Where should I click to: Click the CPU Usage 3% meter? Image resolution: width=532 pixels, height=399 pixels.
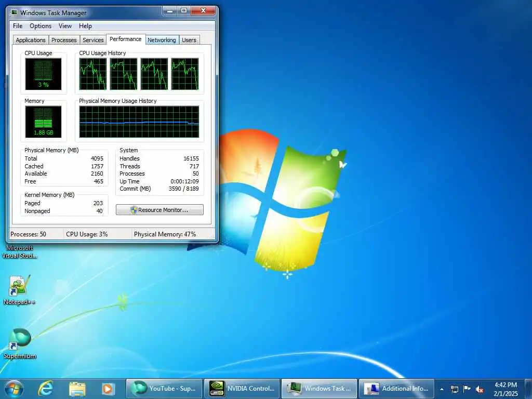[x=44, y=74]
